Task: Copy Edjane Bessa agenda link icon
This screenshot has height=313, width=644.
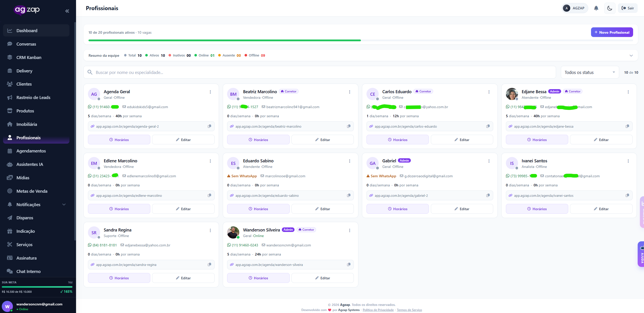Action: click(627, 126)
